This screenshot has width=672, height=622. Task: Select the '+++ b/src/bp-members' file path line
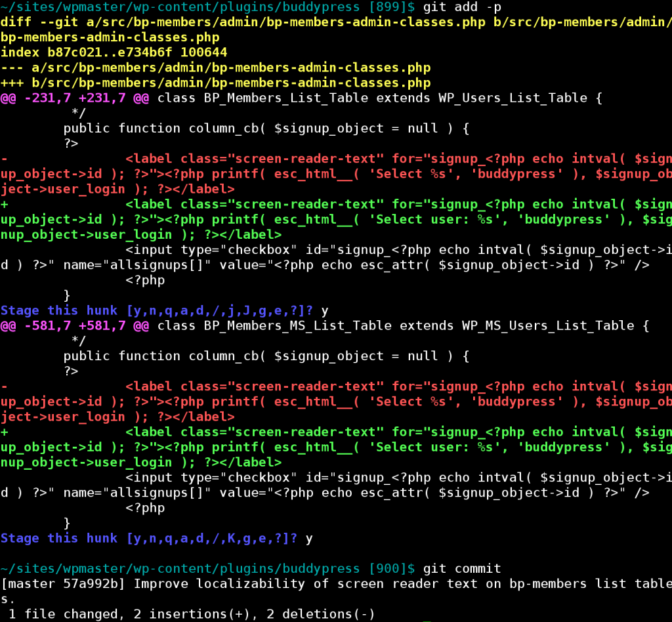pos(215,83)
